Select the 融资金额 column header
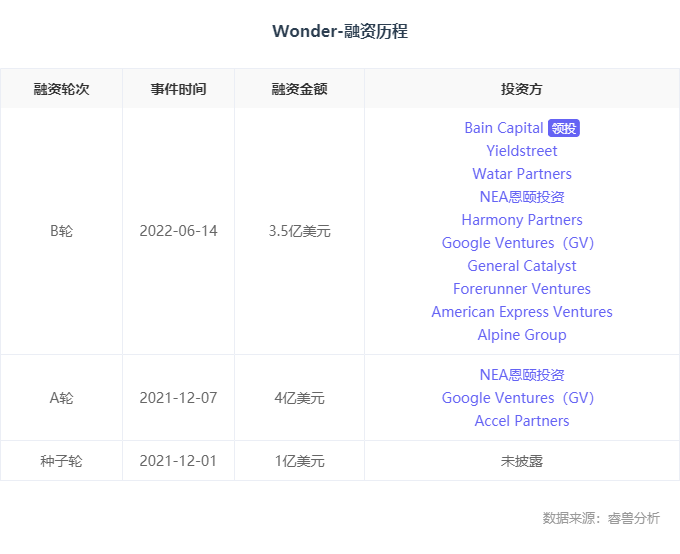This screenshot has width=680, height=554. click(x=299, y=89)
